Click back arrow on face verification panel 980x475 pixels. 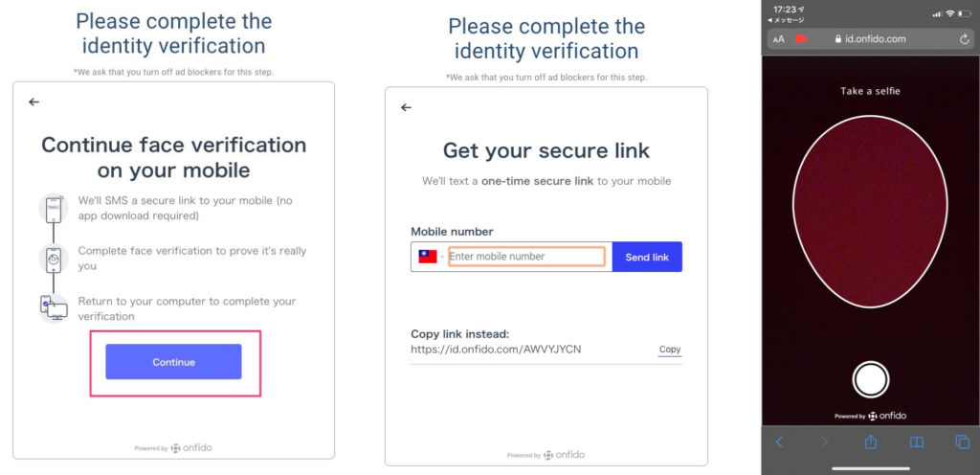point(34,102)
